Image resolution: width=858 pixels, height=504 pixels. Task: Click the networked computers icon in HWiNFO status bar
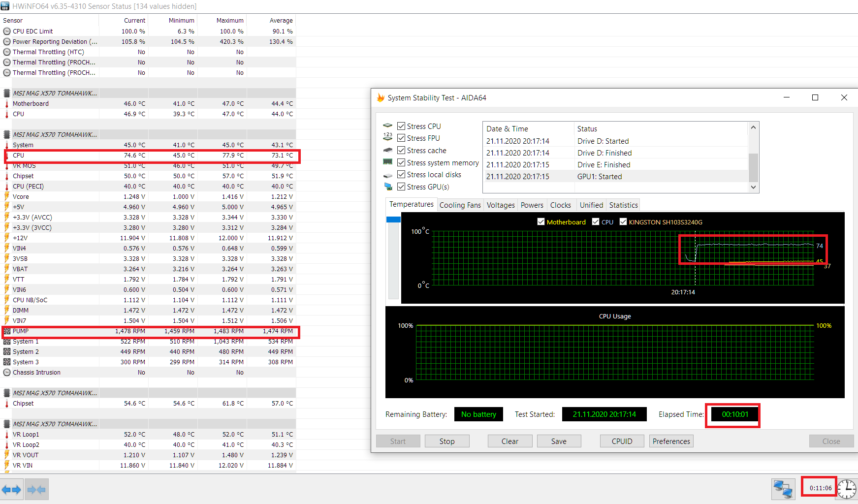tap(783, 489)
